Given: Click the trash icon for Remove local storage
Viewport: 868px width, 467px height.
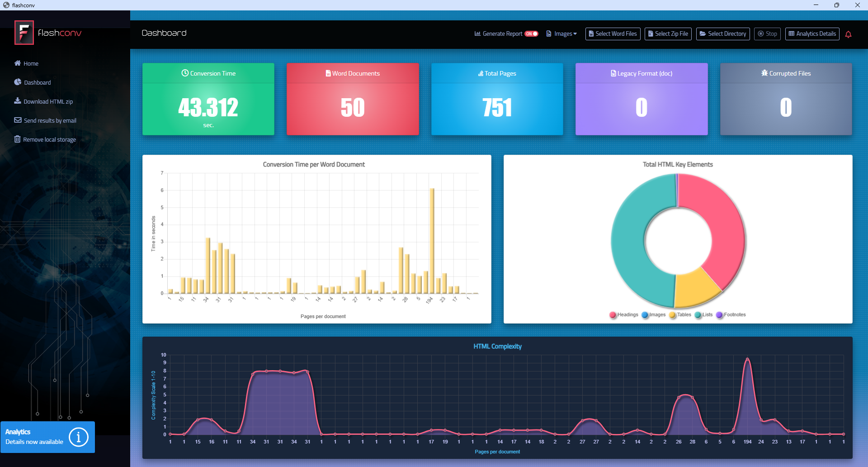Looking at the screenshot, I should (x=17, y=139).
